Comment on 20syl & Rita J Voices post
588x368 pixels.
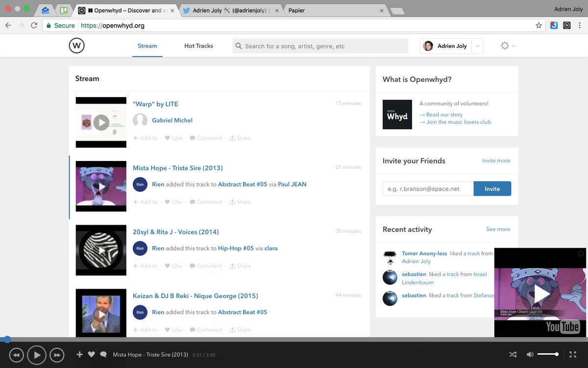(206, 266)
